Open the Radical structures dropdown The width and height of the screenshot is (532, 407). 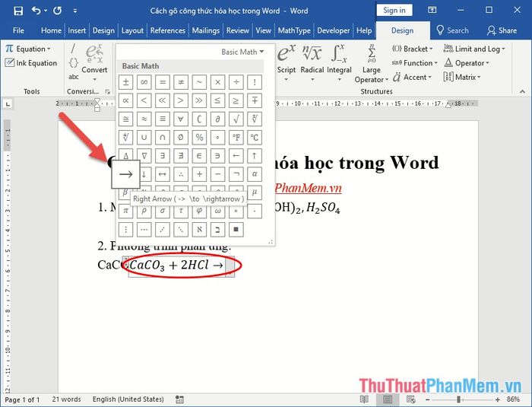(312, 63)
